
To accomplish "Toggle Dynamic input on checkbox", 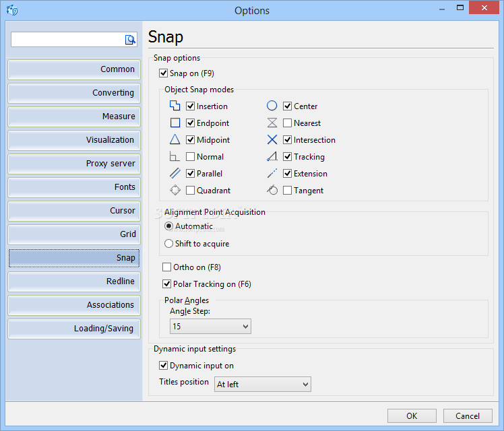I will point(163,366).
